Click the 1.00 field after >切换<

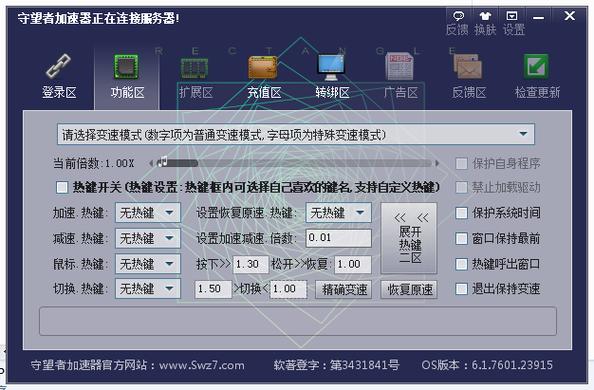coord(288,289)
